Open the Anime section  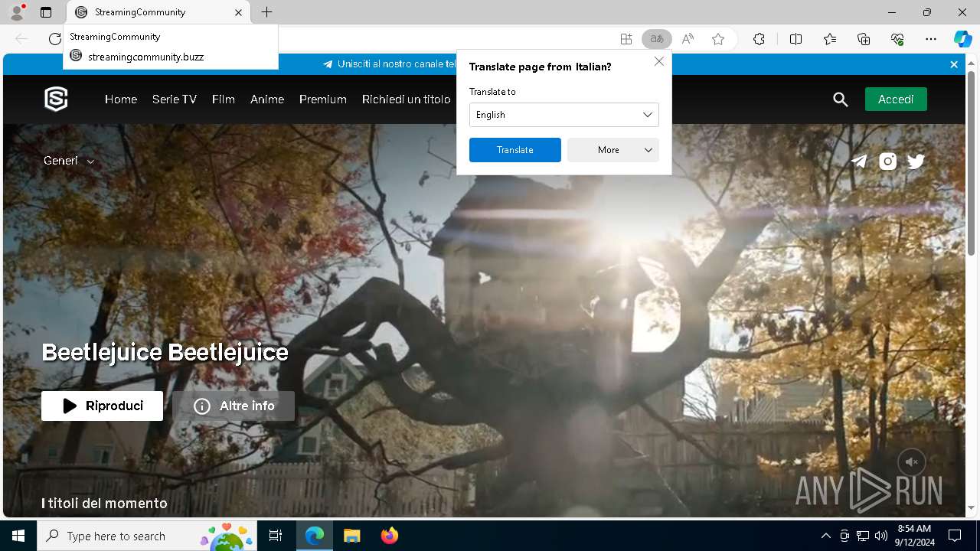coord(267,99)
